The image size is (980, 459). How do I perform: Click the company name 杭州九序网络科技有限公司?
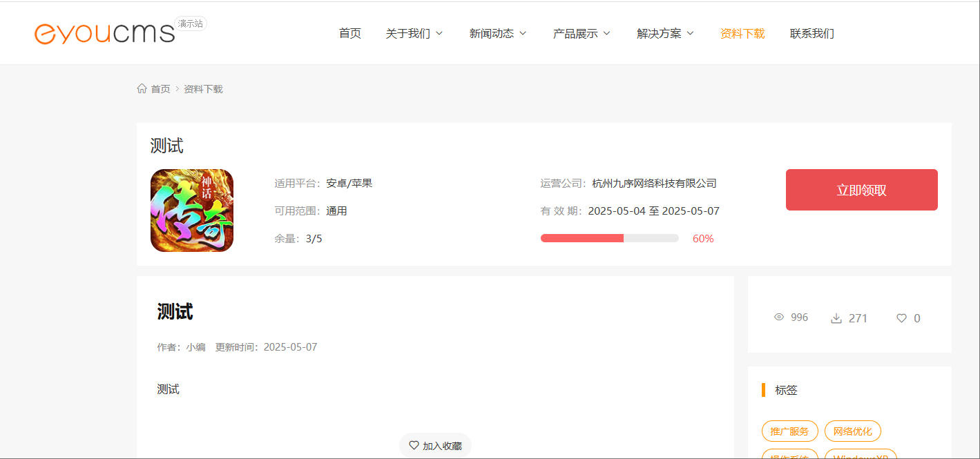(x=655, y=184)
